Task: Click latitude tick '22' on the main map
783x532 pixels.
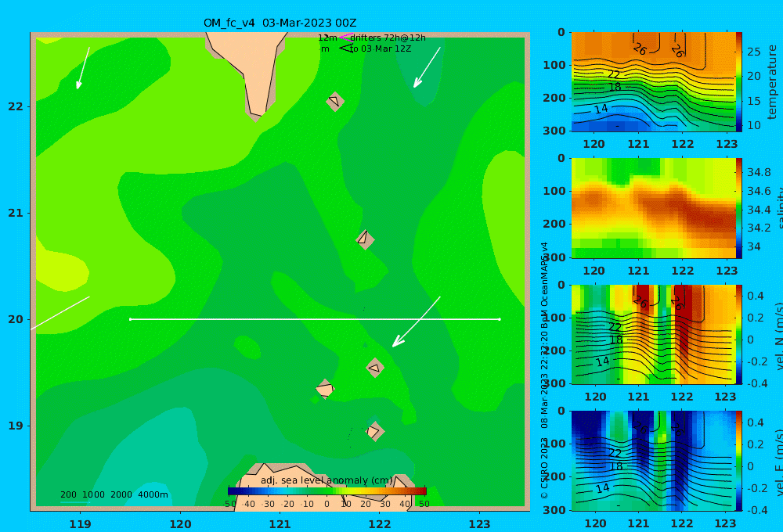Action: coord(16,106)
